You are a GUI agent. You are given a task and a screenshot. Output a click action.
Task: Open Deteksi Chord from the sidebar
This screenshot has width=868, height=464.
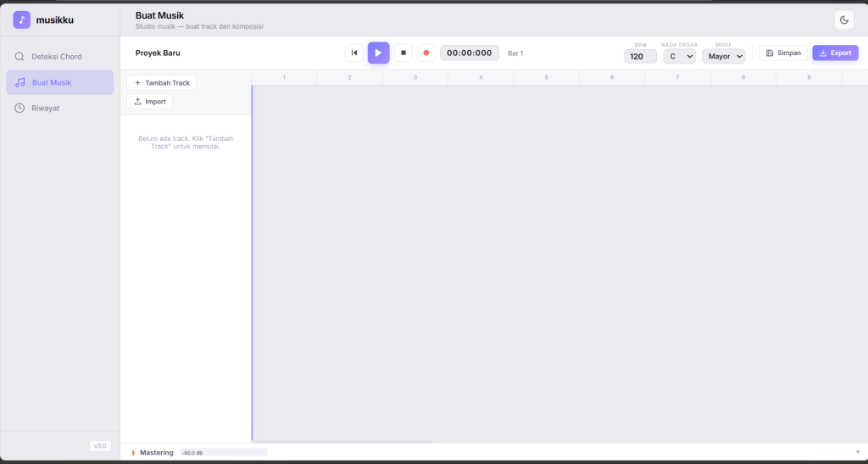tap(56, 57)
